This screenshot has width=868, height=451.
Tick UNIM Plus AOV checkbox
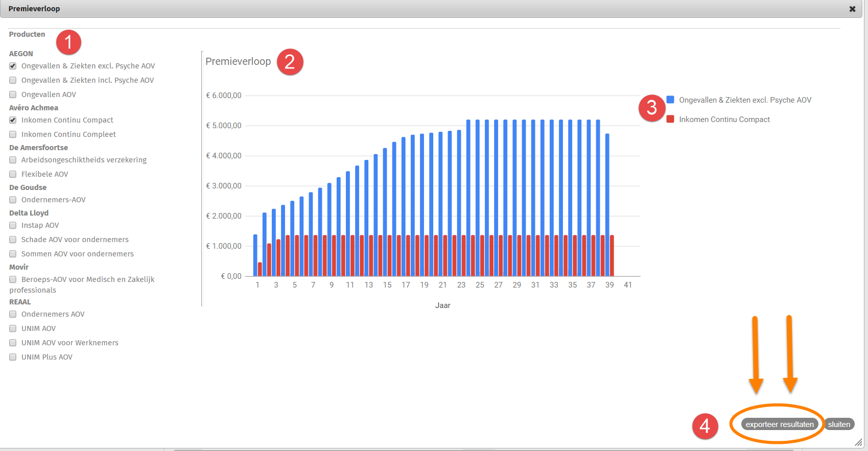pyautogui.click(x=13, y=357)
